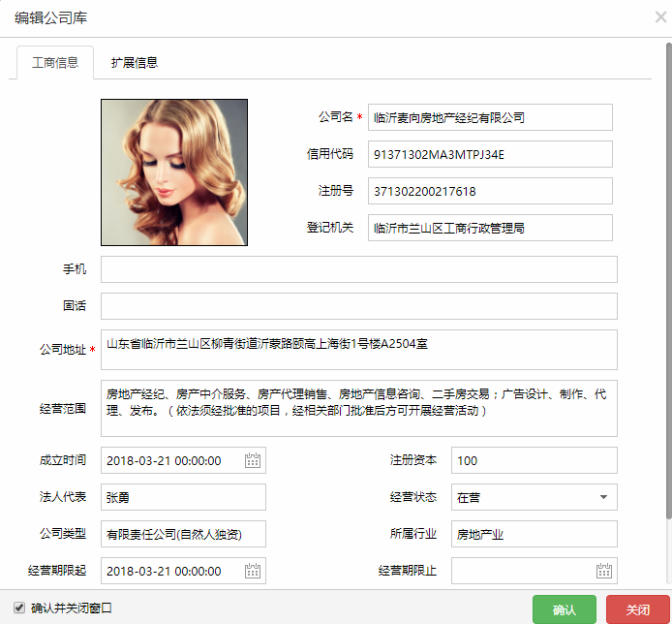This screenshot has width=672, height=624.
Task: Click the 经营期限起 field label
Action: (57, 571)
